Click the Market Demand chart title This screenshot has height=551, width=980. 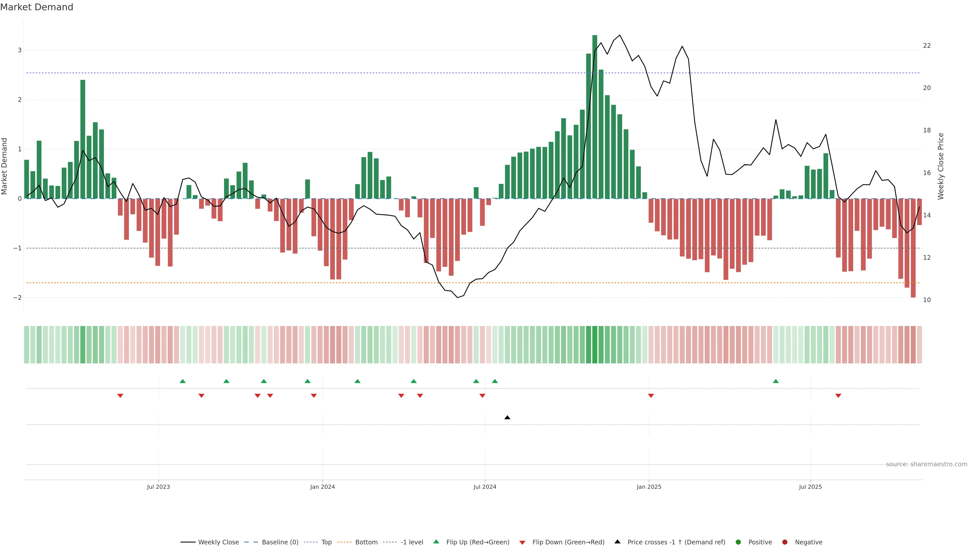pos(36,7)
